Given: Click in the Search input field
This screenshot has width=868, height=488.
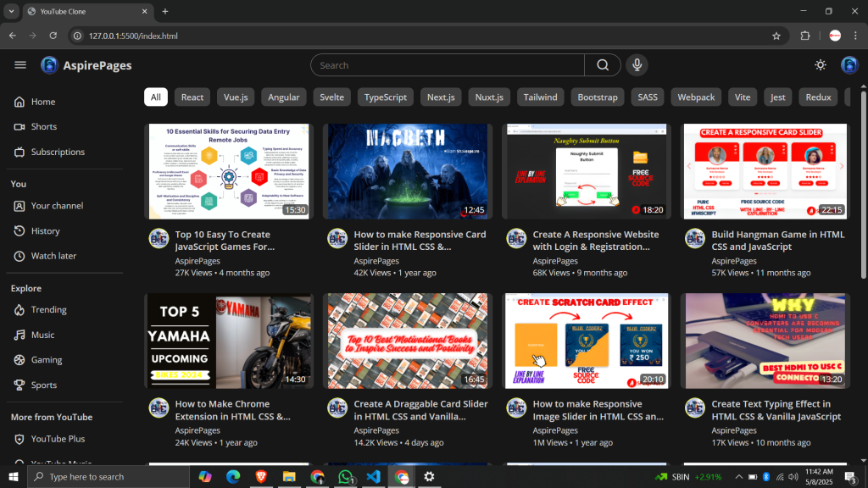Looking at the screenshot, I should tap(448, 65).
